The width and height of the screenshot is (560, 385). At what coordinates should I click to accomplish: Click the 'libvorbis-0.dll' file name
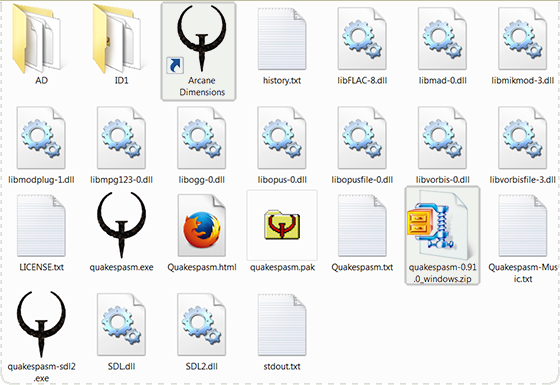pyautogui.click(x=442, y=180)
